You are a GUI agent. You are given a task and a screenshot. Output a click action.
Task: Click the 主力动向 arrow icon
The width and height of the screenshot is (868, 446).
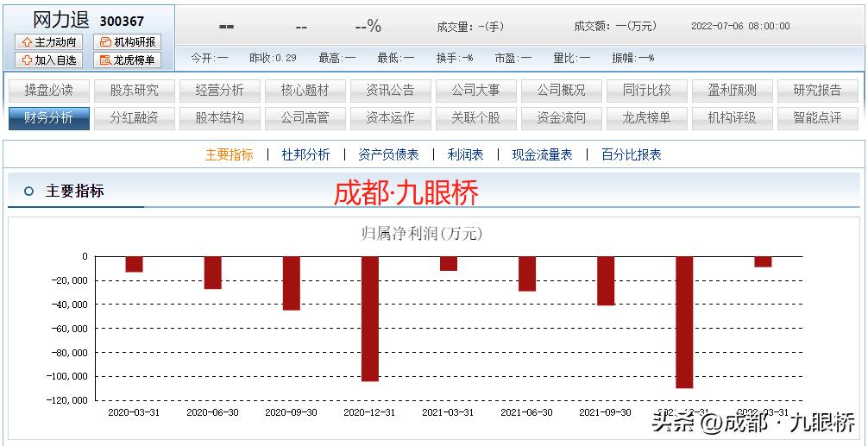click(x=27, y=42)
